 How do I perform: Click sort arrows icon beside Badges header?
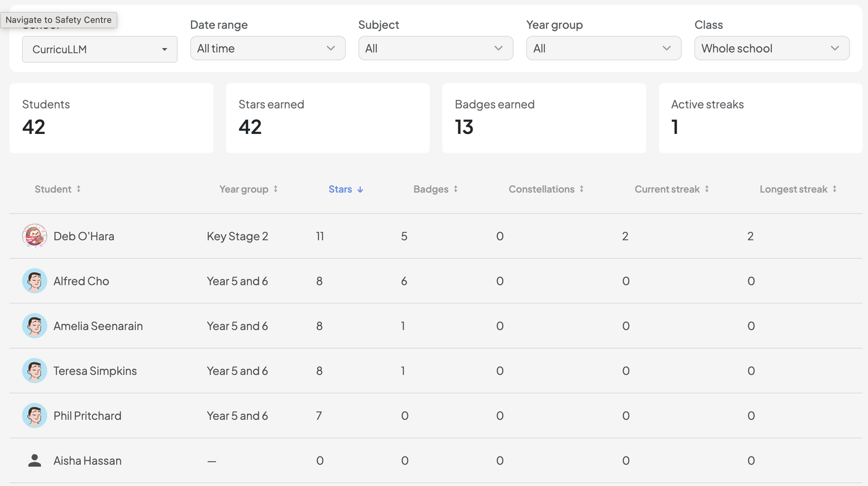click(x=456, y=189)
